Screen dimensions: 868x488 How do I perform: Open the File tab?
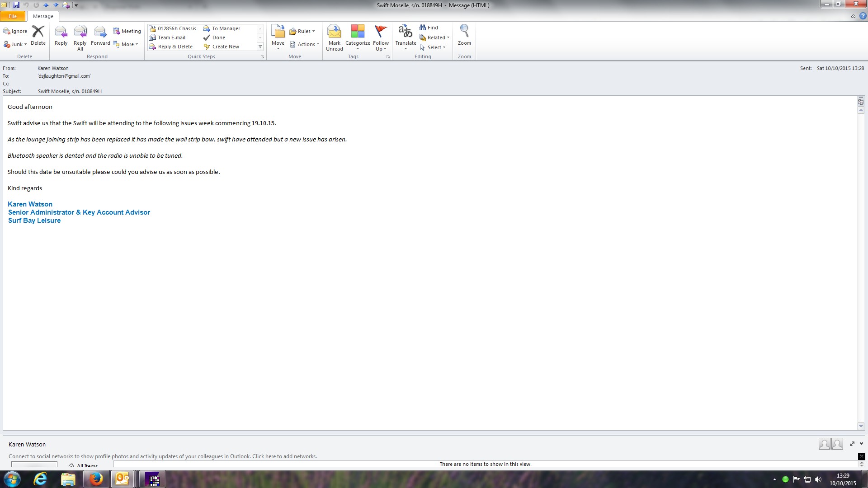click(13, 16)
